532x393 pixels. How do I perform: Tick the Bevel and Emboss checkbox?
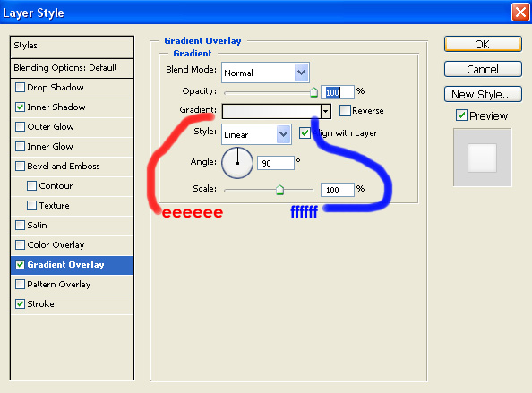click(20, 167)
